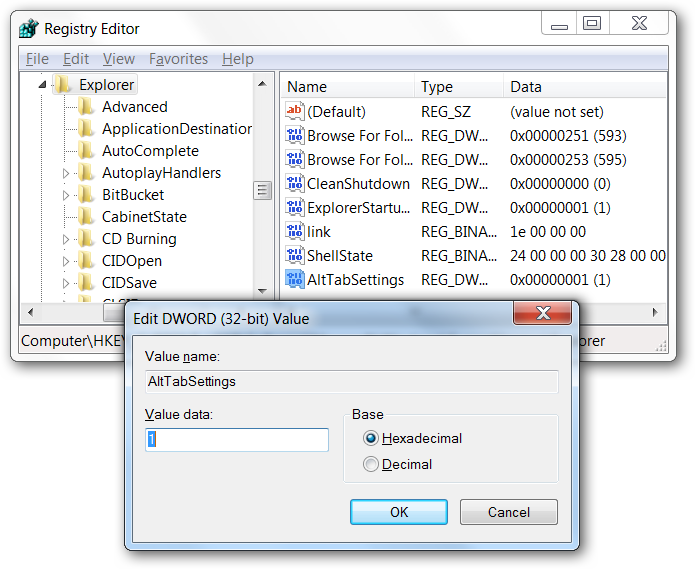Open the File menu

click(37, 59)
